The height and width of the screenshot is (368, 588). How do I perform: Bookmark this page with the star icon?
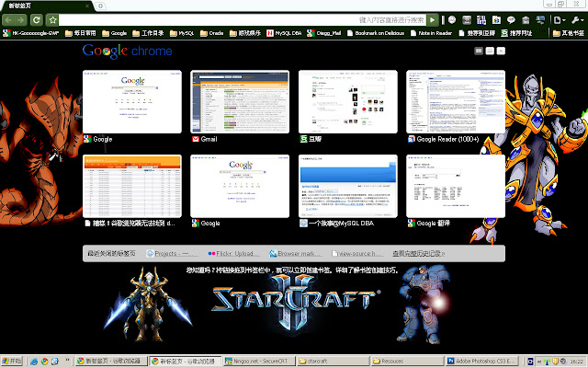coord(52,20)
